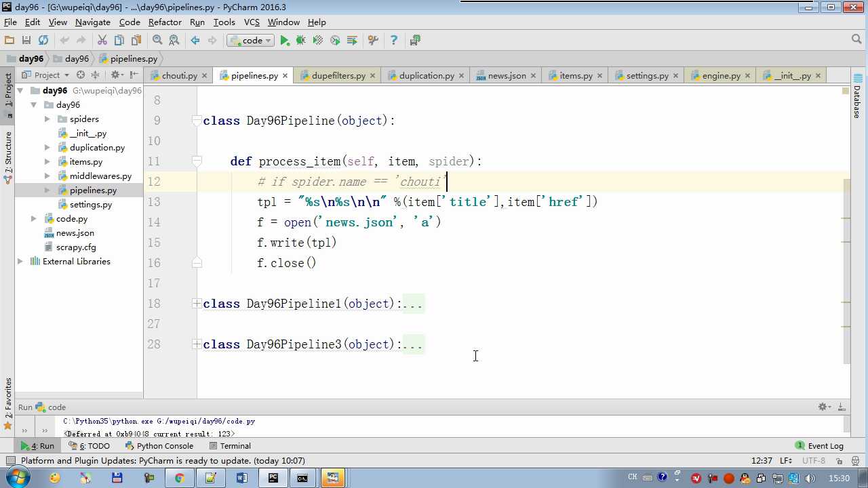
Task: Expand the code.py tree node
Action: coord(34,219)
